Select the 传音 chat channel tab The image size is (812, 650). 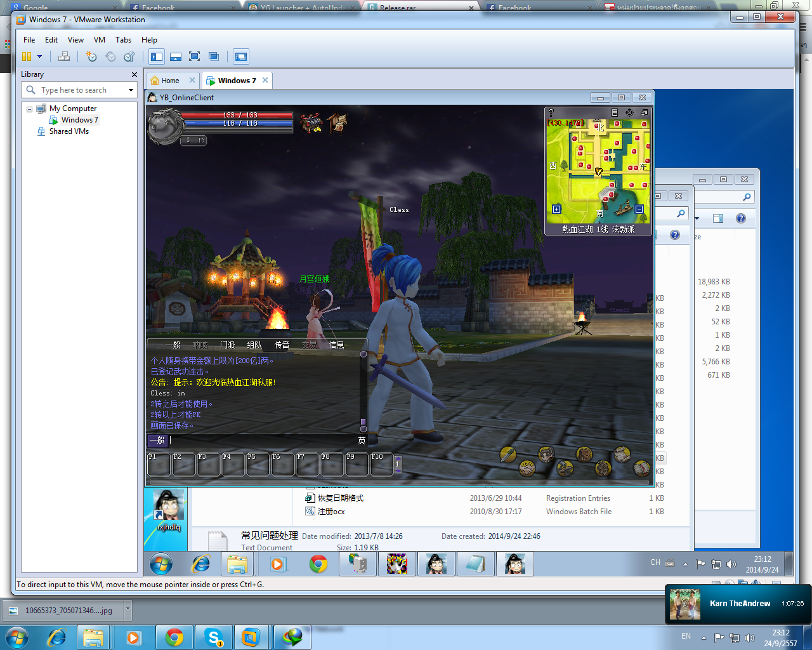(x=282, y=345)
